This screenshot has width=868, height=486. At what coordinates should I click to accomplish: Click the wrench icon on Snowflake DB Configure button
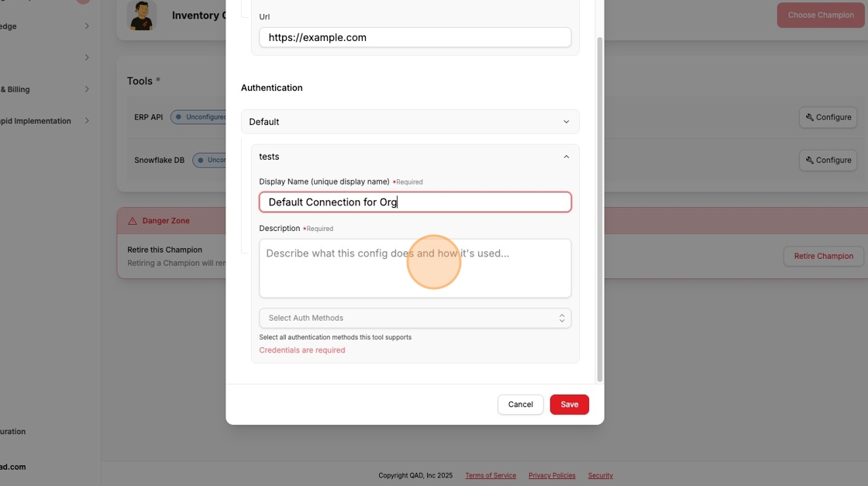click(810, 160)
